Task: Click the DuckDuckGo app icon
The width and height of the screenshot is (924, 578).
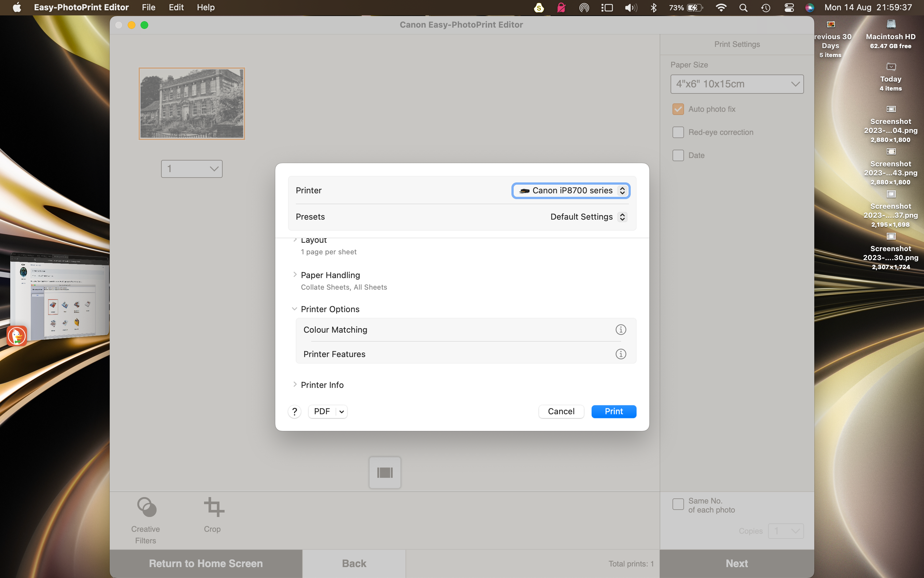Action: click(17, 336)
